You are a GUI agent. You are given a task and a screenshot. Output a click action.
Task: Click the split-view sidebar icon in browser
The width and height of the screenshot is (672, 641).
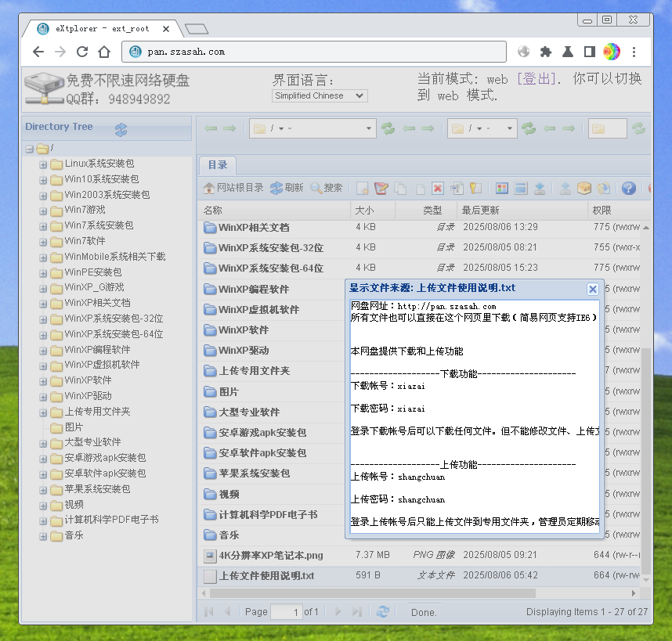590,52
